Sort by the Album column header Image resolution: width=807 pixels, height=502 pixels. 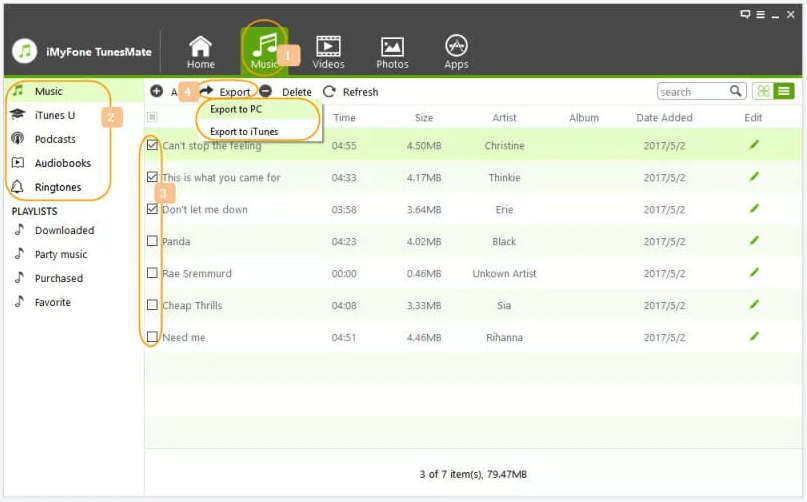click(584, 117)
